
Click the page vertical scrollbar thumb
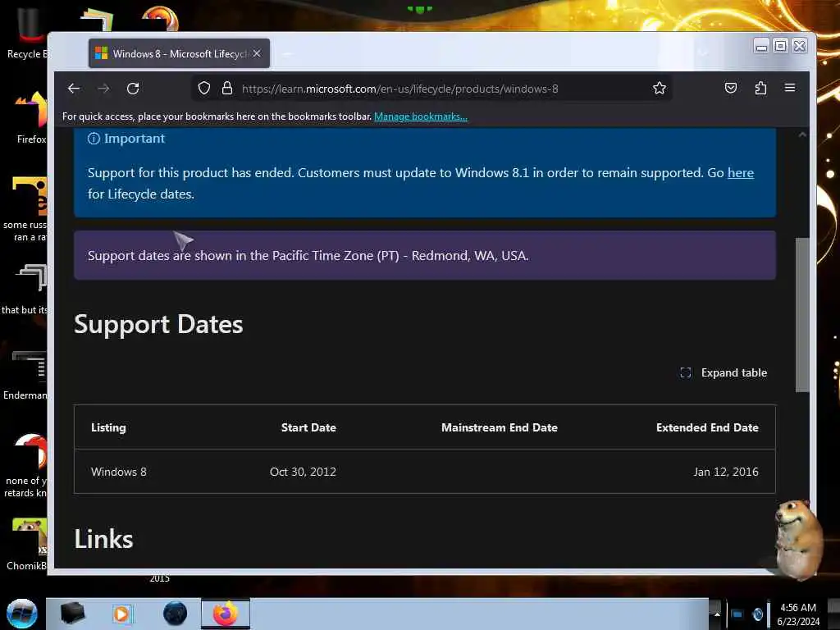click(802, 315)
